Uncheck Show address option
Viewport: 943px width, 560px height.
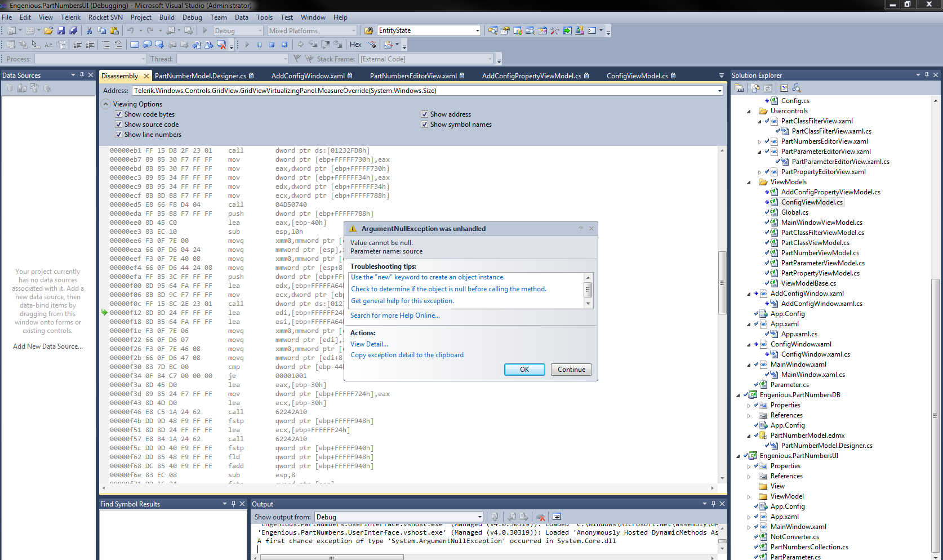click(x=424, y=114)
